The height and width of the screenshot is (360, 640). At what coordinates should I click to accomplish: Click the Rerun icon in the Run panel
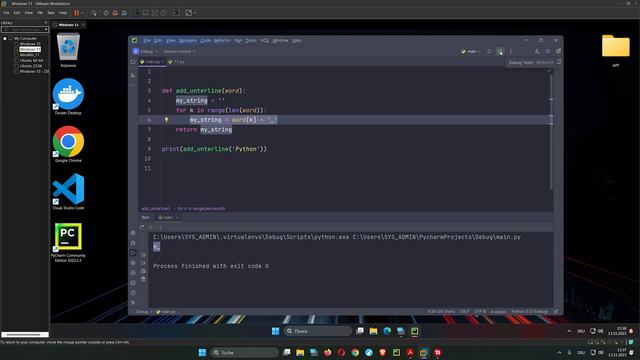[142, 227]
